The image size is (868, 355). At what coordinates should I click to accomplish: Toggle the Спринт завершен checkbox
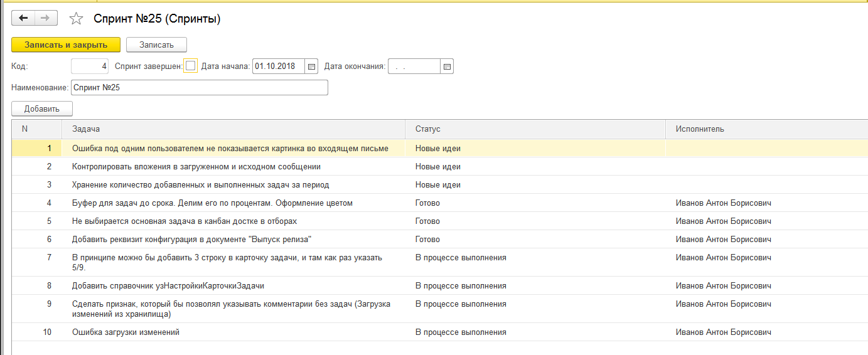(191, 66)
